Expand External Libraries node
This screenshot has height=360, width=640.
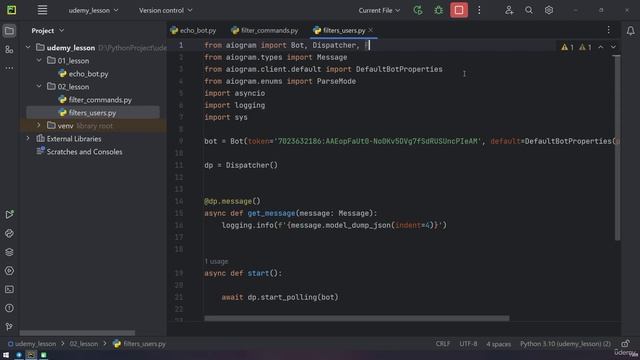(28, 139)
